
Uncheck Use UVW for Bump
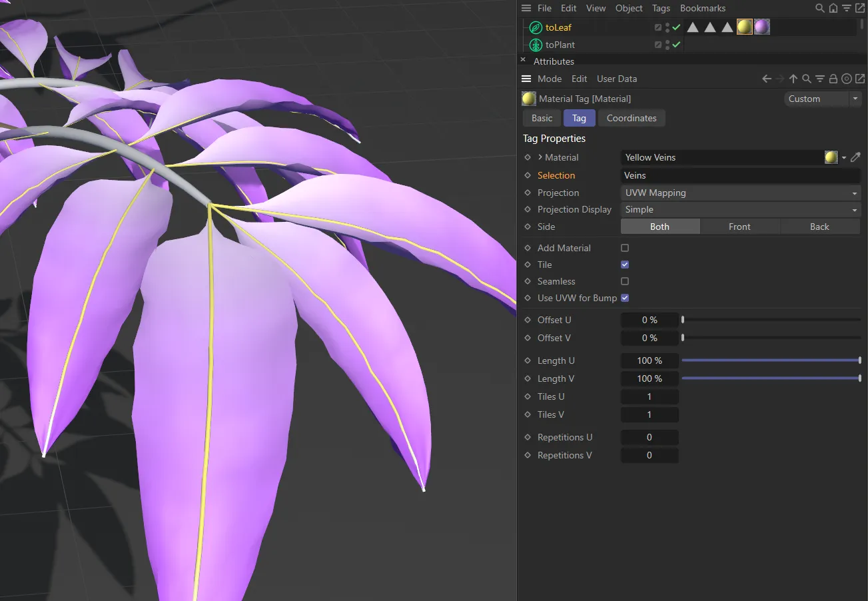coord(624,298)
